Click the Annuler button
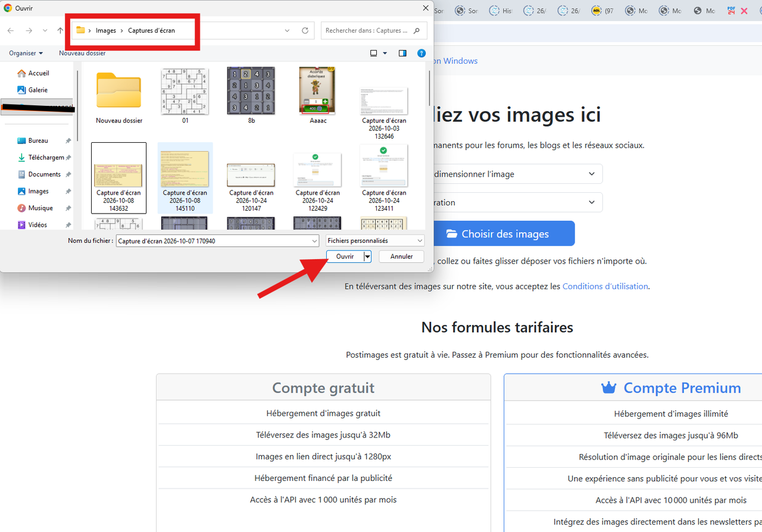762x532 pixels. 401,256
